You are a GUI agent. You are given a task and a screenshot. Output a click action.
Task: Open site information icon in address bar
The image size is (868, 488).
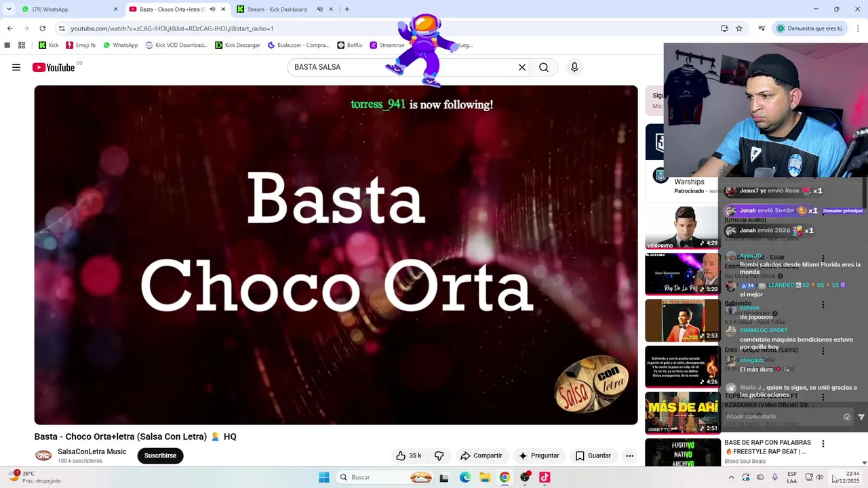point(62,28)
